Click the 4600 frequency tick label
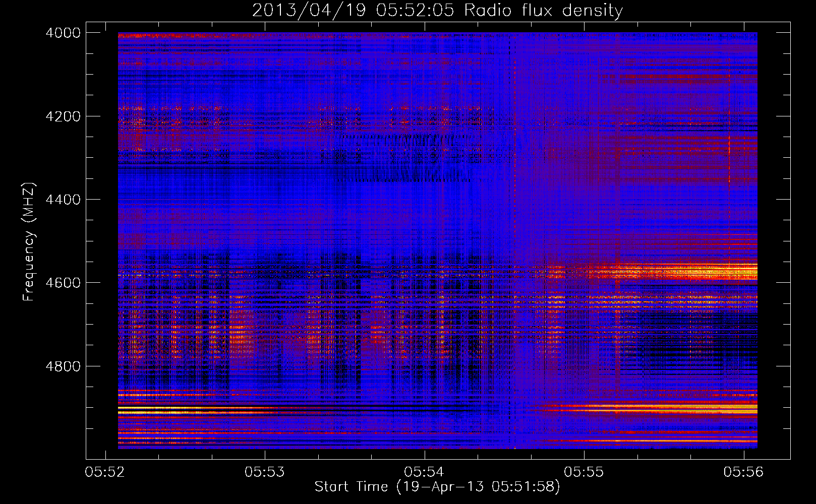 click(63, 283)
